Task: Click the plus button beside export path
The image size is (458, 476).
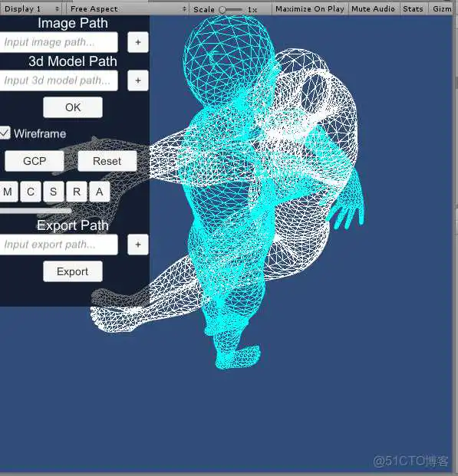Action: 138,245
